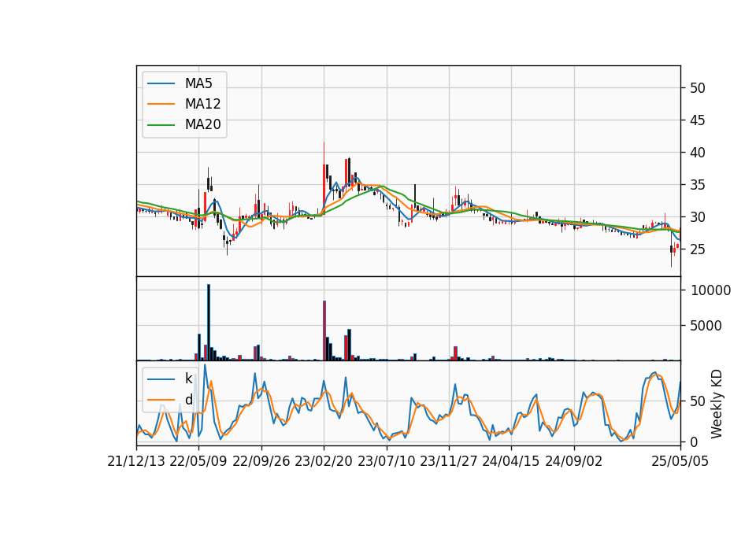Click the date label 24/09/02
Screen dimensions: 756x543
[x=574, y=461]
